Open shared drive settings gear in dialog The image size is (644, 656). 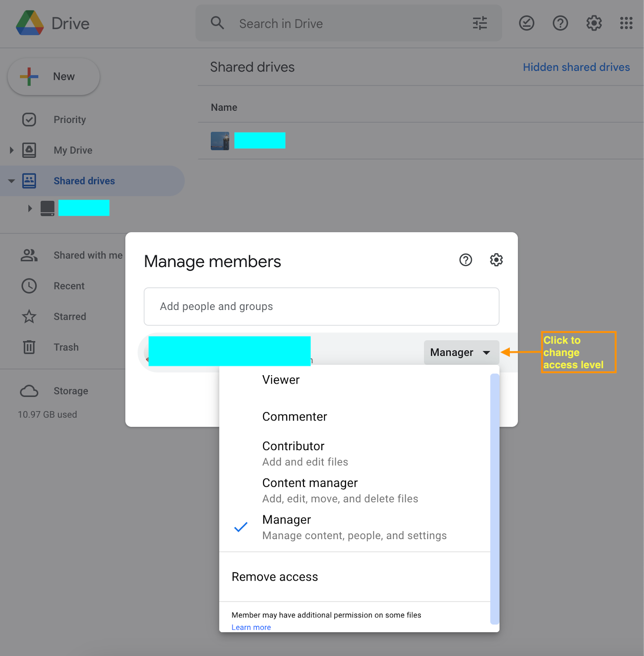pos(496,260)
